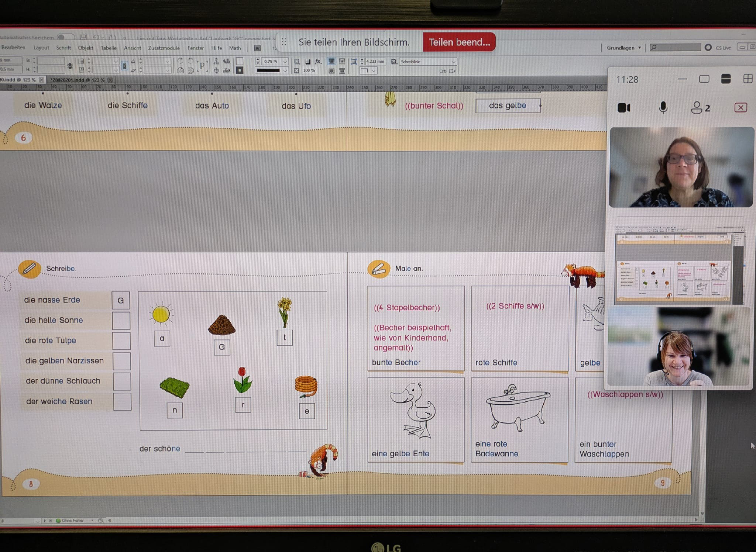The width and height of the screenshot is (756, 552).
Task: Click the black stroke style swatch
Action: coord(268,71)
